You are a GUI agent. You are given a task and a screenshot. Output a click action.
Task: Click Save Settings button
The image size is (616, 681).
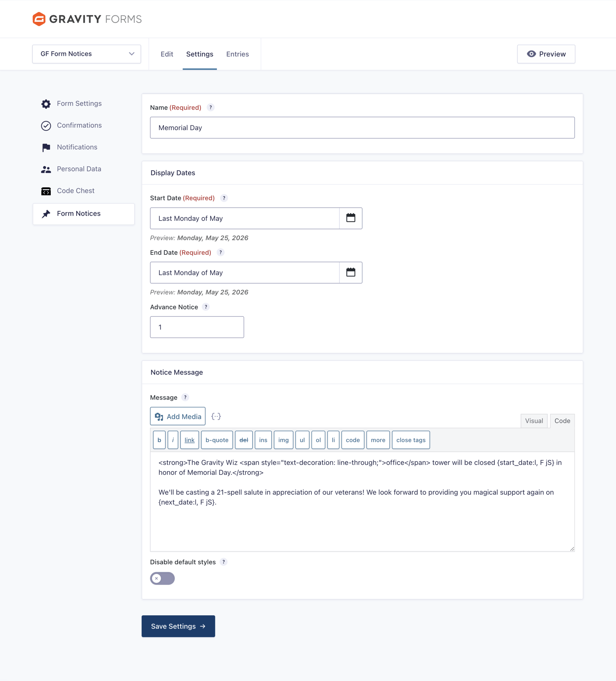pos(178,626)
